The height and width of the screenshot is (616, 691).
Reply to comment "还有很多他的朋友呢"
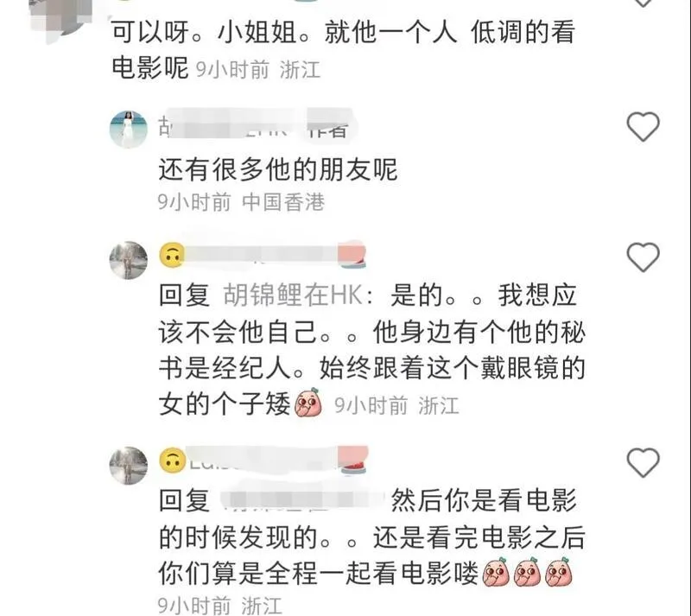point(277,169)
